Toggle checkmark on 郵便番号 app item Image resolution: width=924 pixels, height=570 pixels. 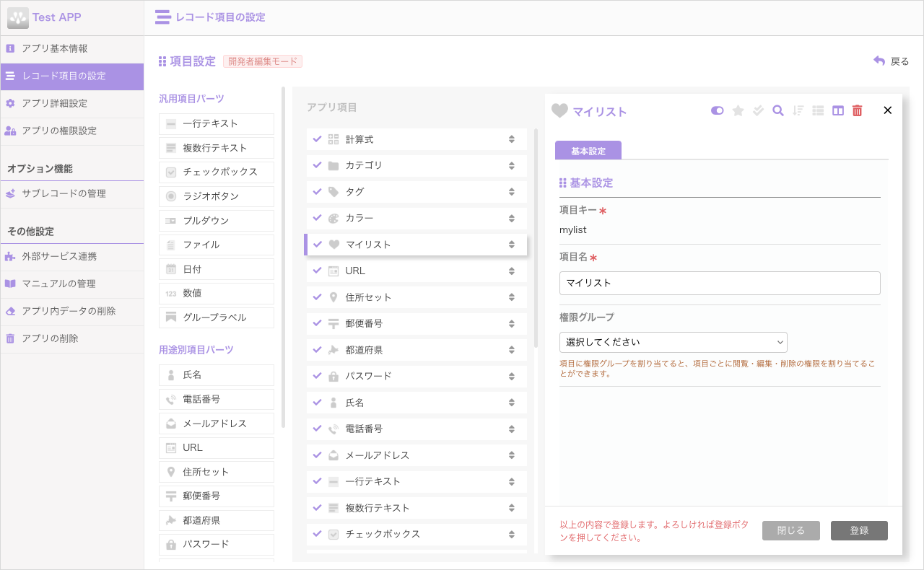(318, 323)
